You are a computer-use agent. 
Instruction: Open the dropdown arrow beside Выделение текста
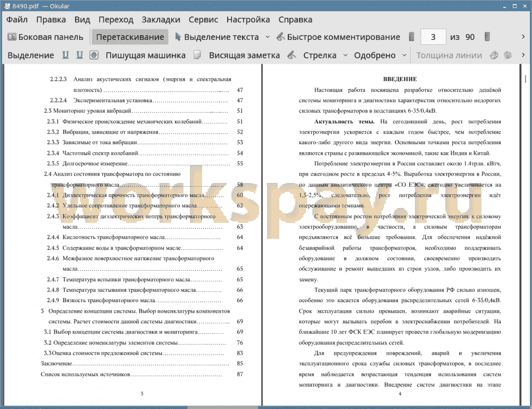click(268, 37)
